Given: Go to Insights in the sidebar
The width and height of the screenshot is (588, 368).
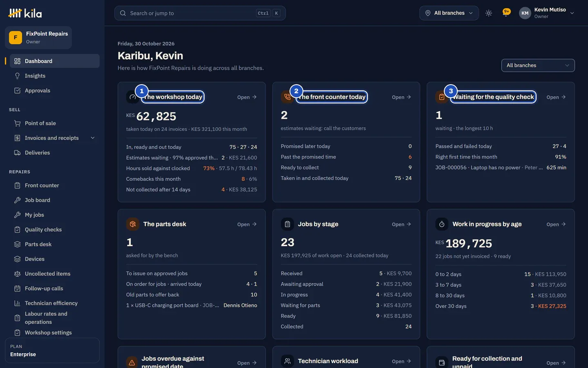Looking at the screenshot, I should click(55, 76).
